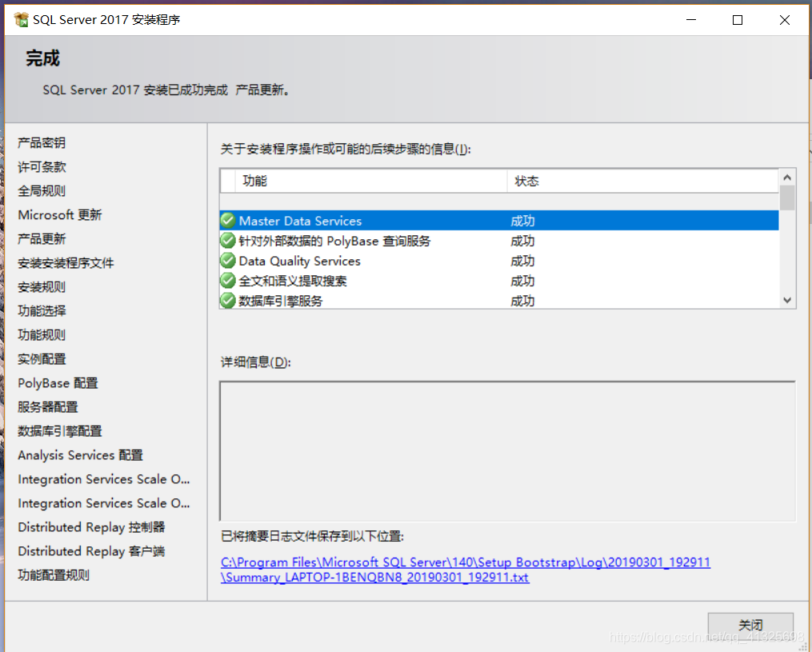Click 成功 status of Data Quality Services
This screenshot has width=812, height=652.
(522, 261)
